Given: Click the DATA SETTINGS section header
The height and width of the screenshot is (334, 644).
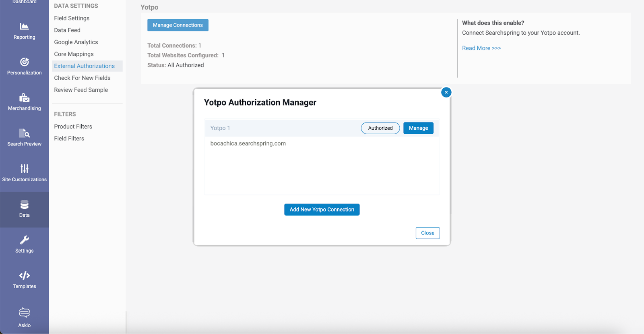Looking at the screenshot, I should [x=76, y=6].
